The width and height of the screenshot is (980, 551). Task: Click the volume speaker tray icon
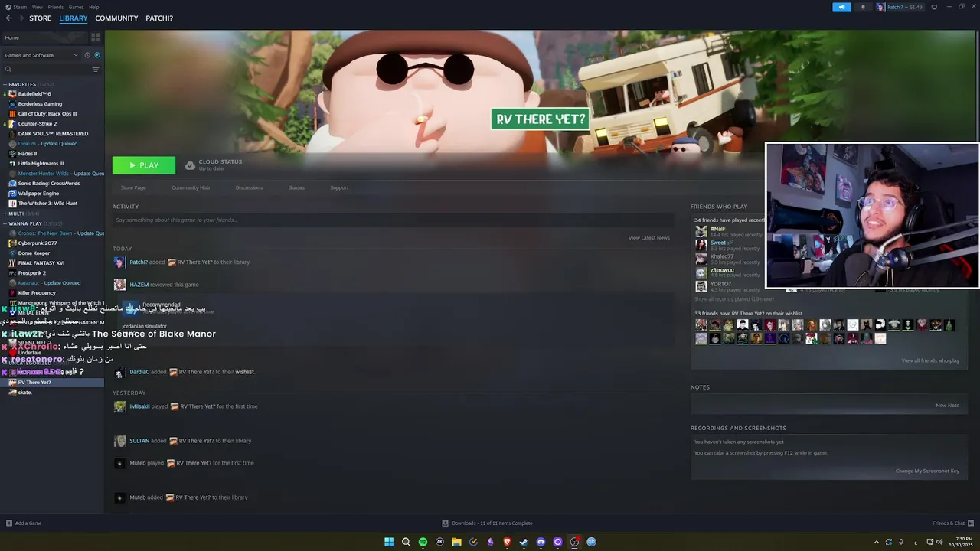pyautogui.click(x=939, y=542)
